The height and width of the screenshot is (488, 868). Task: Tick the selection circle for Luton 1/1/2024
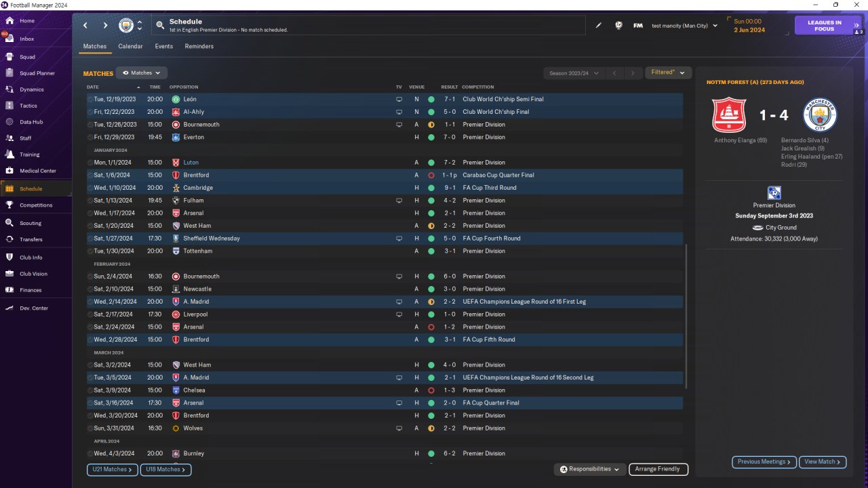coord(90,163)
